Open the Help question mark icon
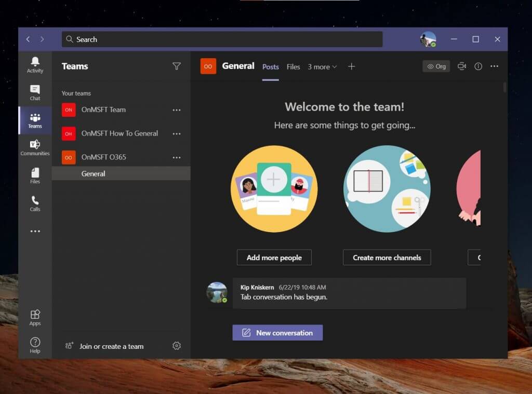This screenshot has height=394, width=532. click(x=35, y=345)
